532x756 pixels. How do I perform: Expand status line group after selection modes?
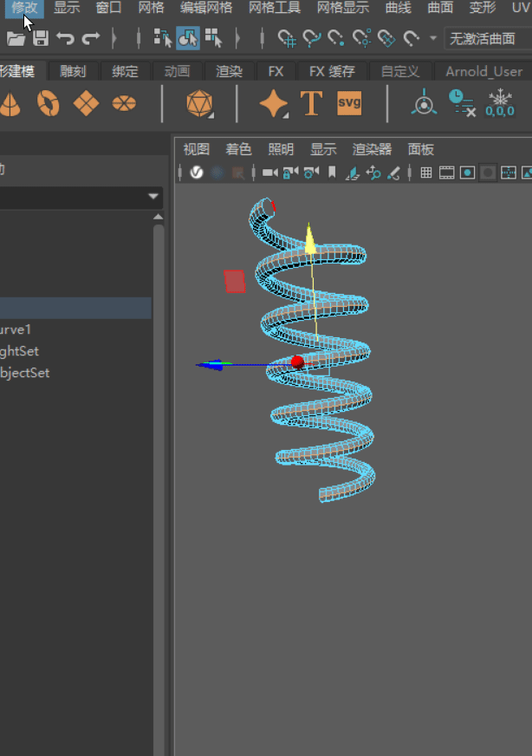(x=237, y=38)
